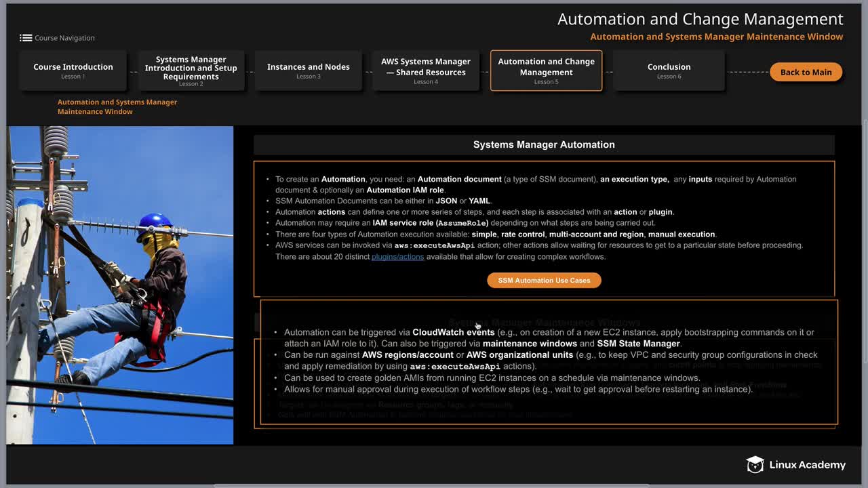Image resolution: width=868 pixels, height=488 pixels.
Task: Jump to the Conclusion Lesson 6 tab
Action: tap(669, 70)
